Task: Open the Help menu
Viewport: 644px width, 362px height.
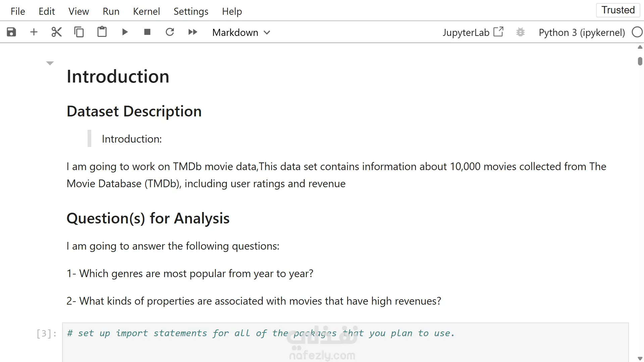Action: 232,11
